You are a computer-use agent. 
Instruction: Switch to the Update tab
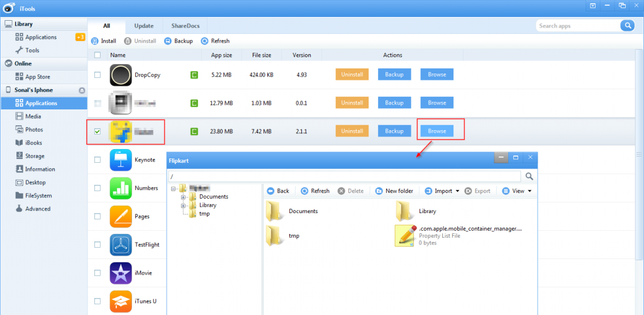[x=144, y=26]
